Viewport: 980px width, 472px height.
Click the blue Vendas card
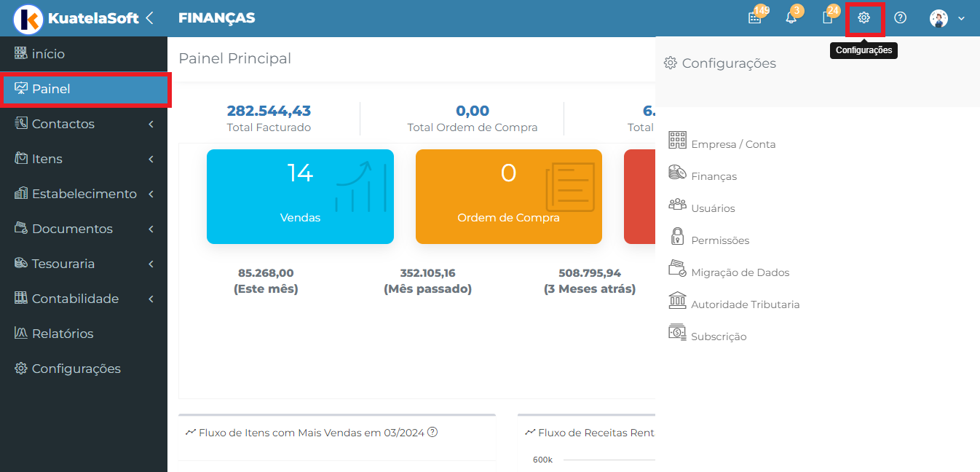(x=300, y=197)
